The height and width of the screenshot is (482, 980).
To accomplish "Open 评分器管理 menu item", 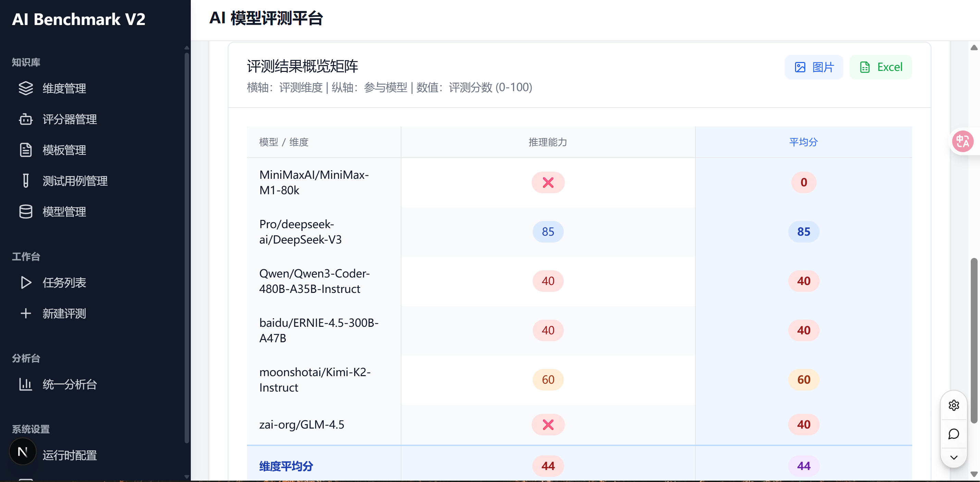I will tap(69, 119).
